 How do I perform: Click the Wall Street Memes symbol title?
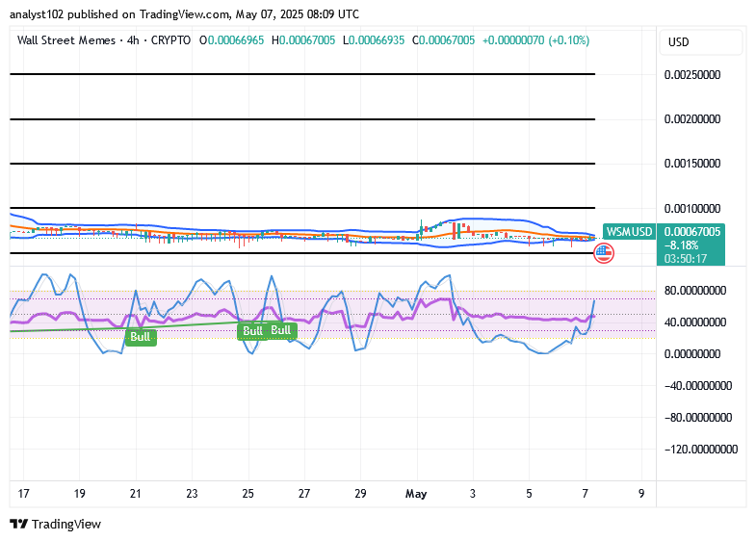(x=66, y=40)
